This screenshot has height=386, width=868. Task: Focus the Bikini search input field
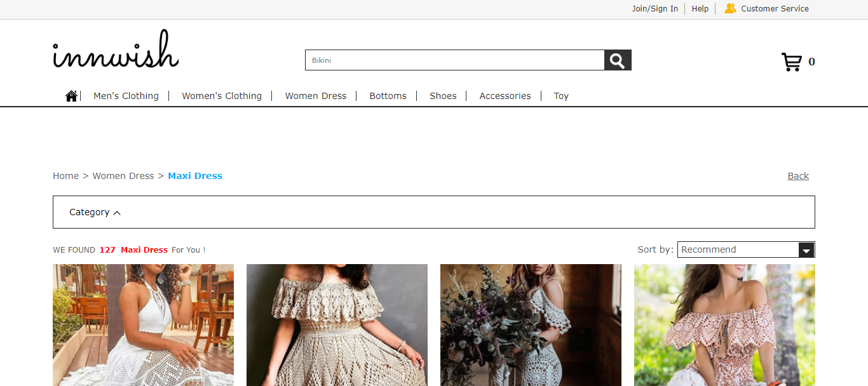(x=454, y=60)
